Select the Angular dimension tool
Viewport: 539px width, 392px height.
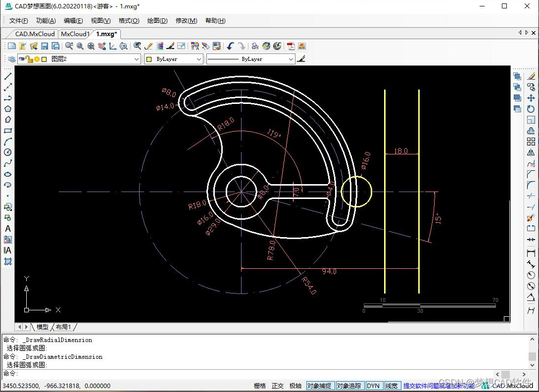pyautogui.click(x=531, y=297)
